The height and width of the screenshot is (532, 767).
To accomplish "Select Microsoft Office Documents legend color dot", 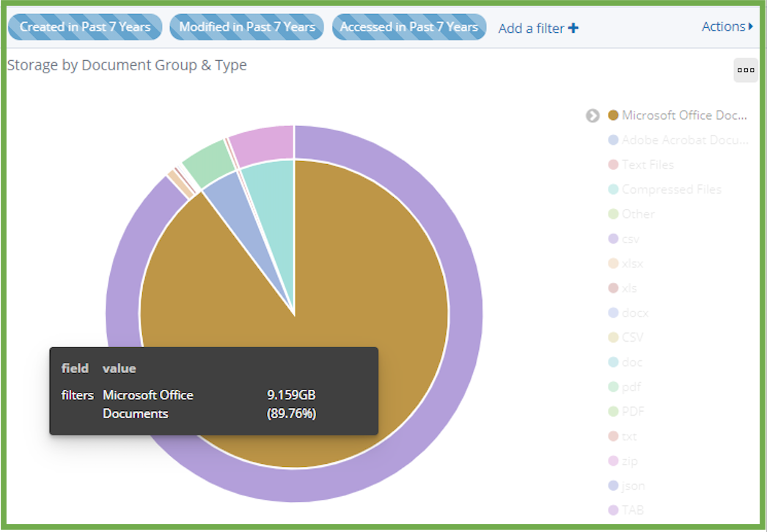I will [614, 116].
